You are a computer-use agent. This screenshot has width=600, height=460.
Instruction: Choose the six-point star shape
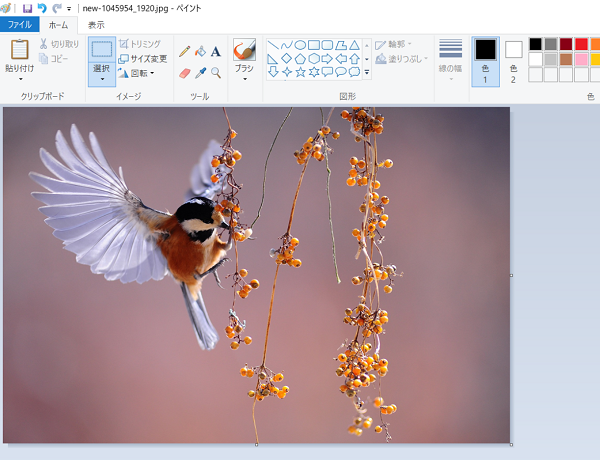click(314, 72)
